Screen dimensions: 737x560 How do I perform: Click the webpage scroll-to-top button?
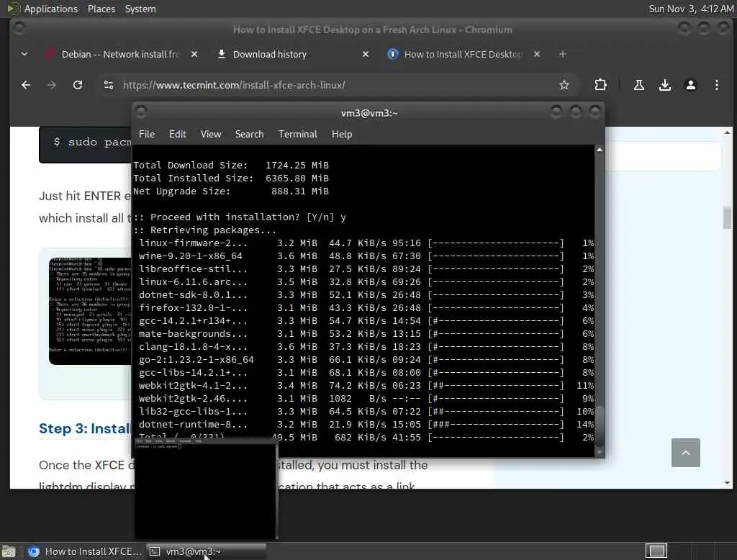(685, 452)
